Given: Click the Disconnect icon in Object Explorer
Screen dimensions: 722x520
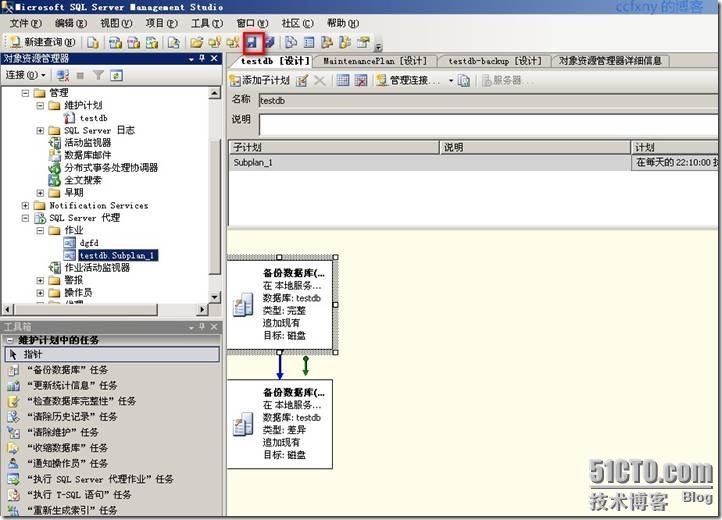Looking at the screenshot, I should click(62, 75).
